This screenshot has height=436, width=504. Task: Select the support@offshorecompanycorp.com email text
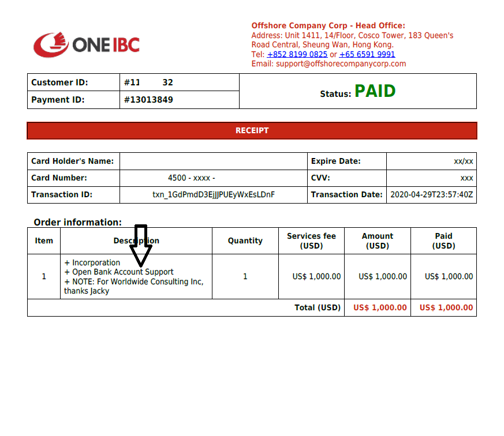(x=341, y=64)
